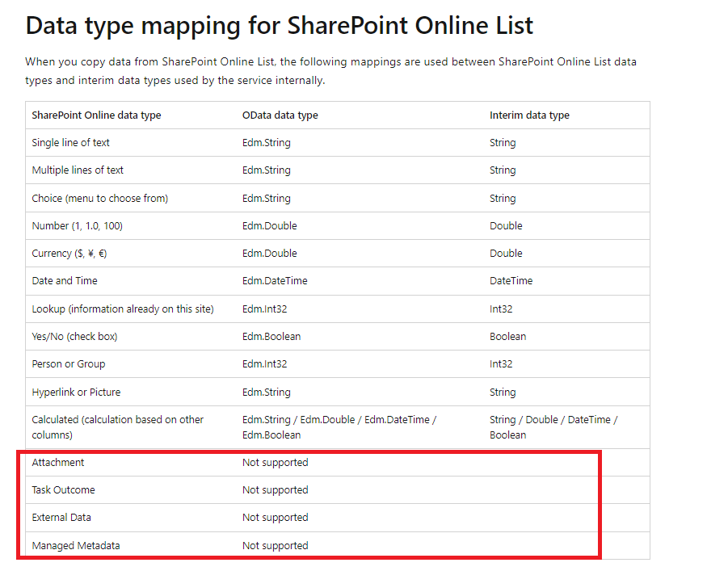Click Edm.String in the Multiple lines of text row

coord(267,170)
